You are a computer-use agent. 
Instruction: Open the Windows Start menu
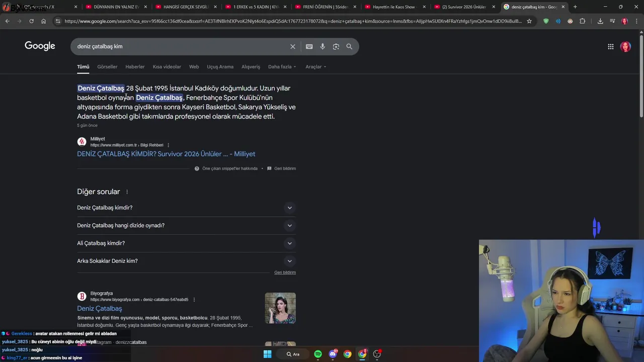(x=268, y=354)
